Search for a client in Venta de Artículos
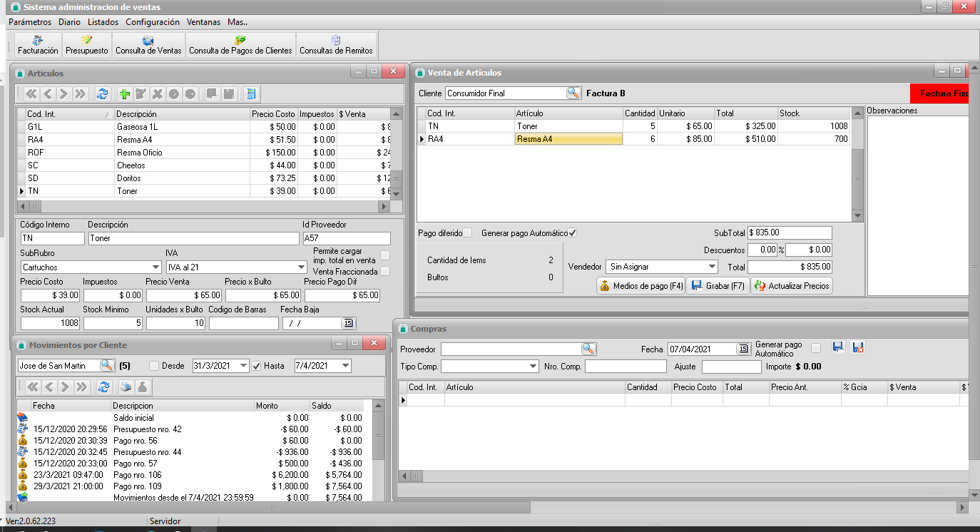Image resolution: width=980 pixels, height=532 pixels. tap(573, 93)
